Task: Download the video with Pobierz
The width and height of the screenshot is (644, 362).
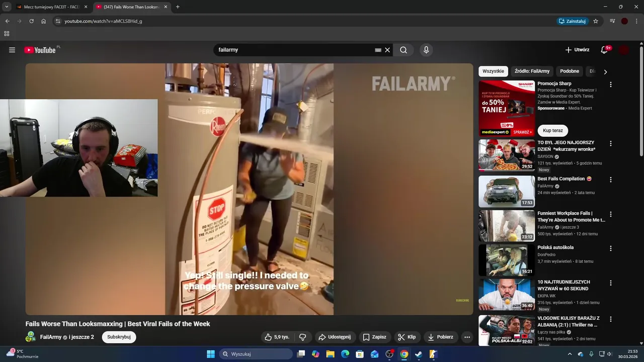Action: click(441, 337)
